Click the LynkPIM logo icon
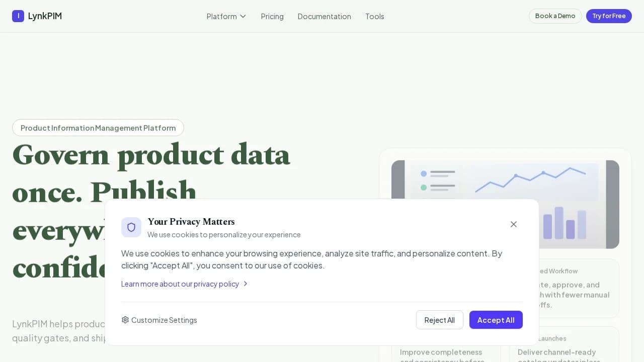This screenshot has height=362, width=644. [18, 16]
